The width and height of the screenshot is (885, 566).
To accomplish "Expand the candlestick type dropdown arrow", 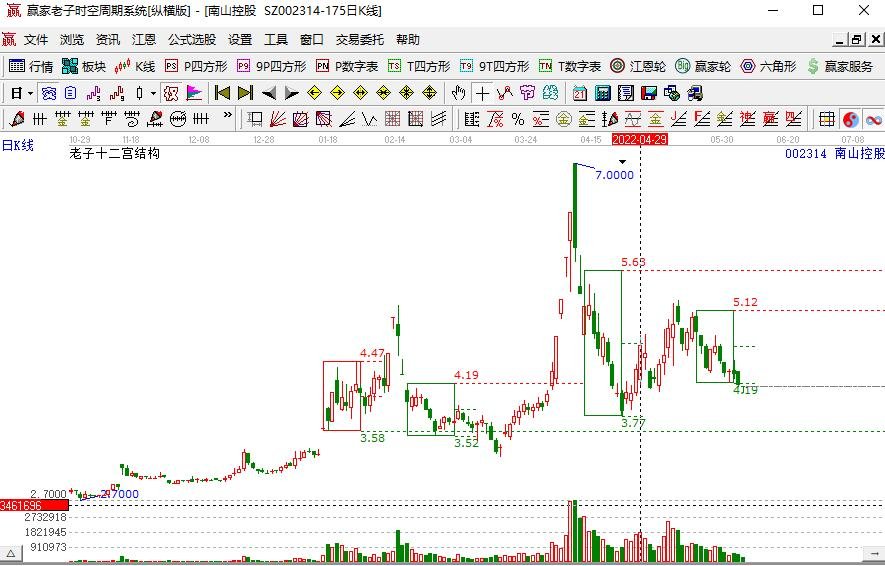I will [153, 93].
